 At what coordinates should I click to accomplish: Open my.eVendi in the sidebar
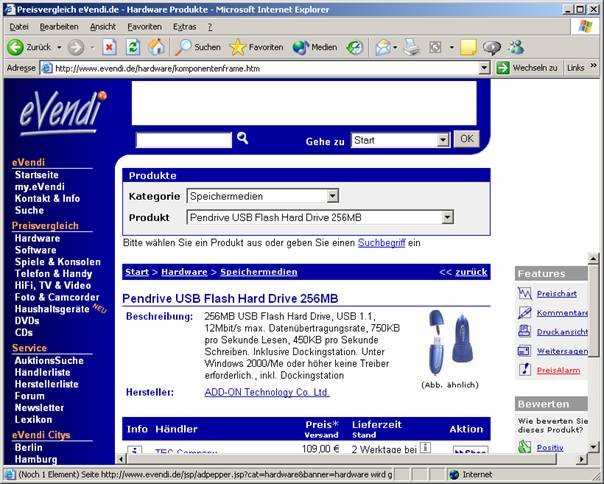(39, 187)
